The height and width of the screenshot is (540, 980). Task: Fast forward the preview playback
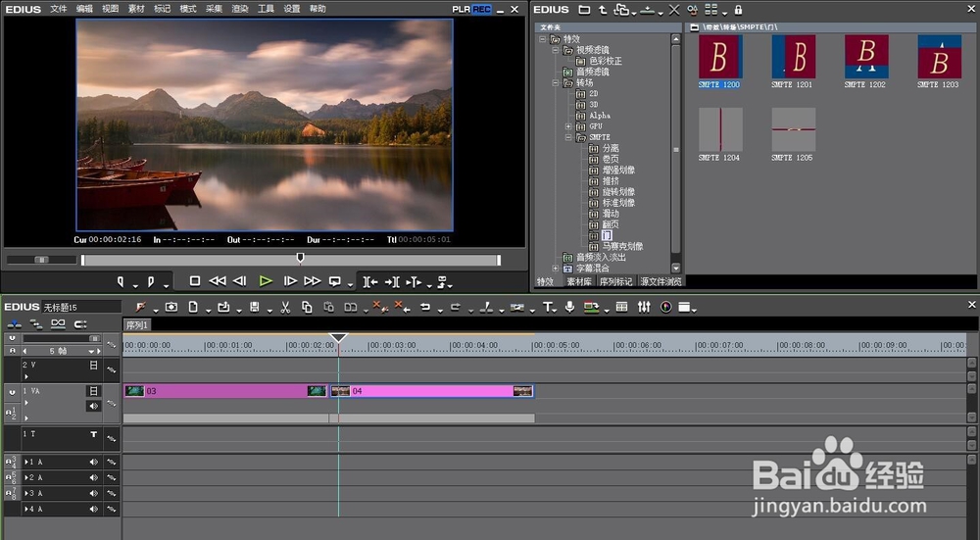312,281
